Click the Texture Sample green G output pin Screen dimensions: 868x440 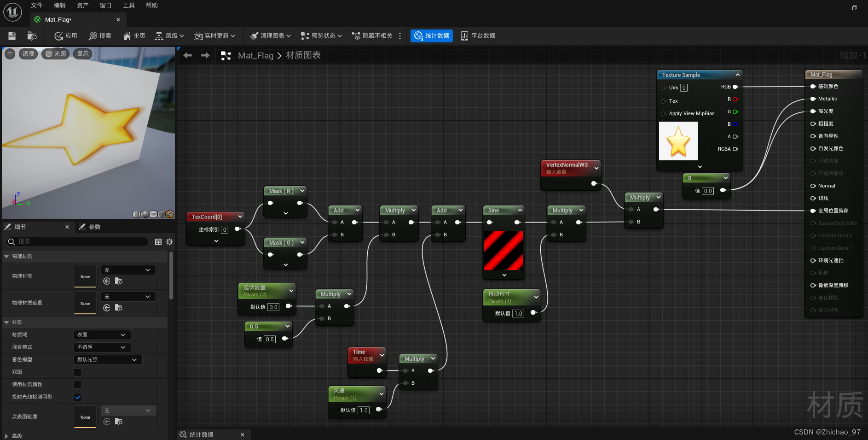pos(735,111)
